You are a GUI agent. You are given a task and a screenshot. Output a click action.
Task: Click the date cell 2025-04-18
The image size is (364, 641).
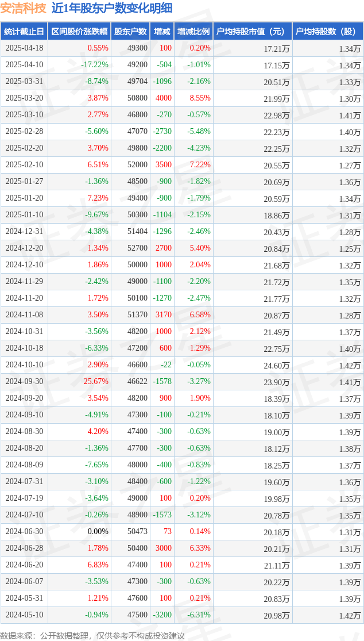(x=24, y=48)
